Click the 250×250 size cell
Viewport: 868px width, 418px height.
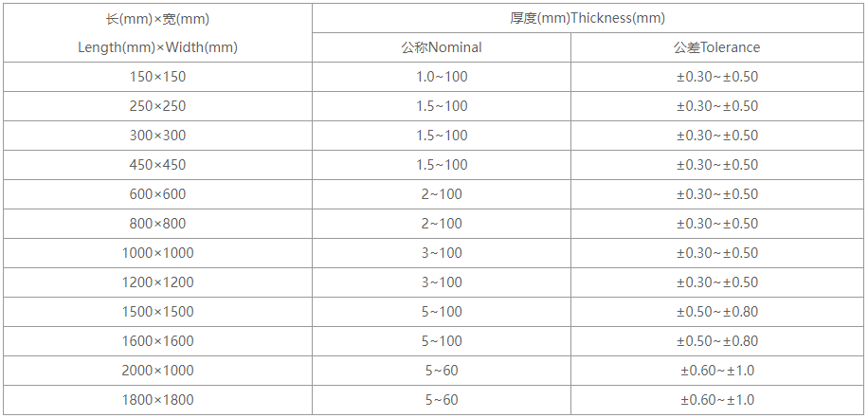pos(157,106)
